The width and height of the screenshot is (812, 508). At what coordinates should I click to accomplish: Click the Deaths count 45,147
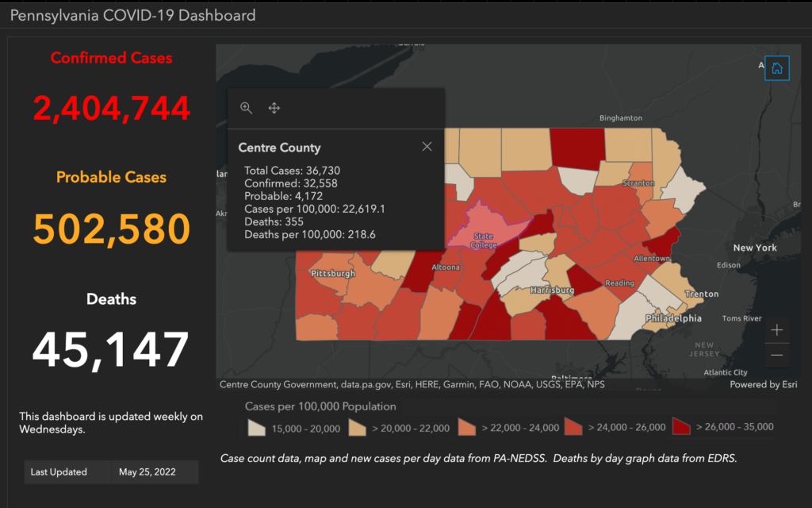[112, 349]
